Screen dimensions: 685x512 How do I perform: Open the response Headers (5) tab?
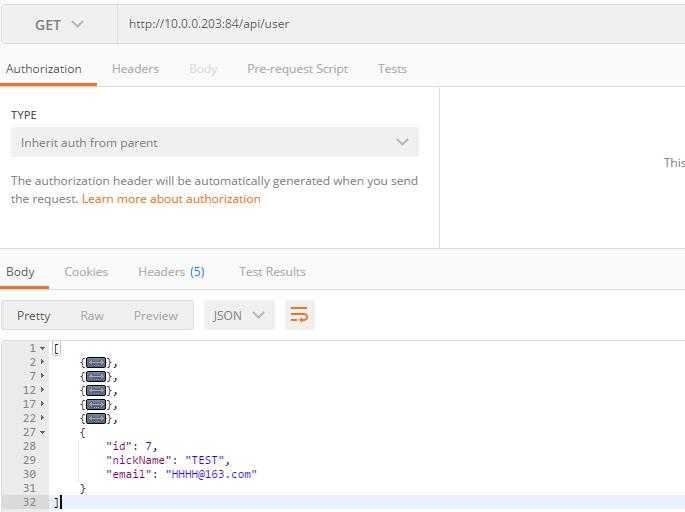pyautogui.click(x=171, y=272)
